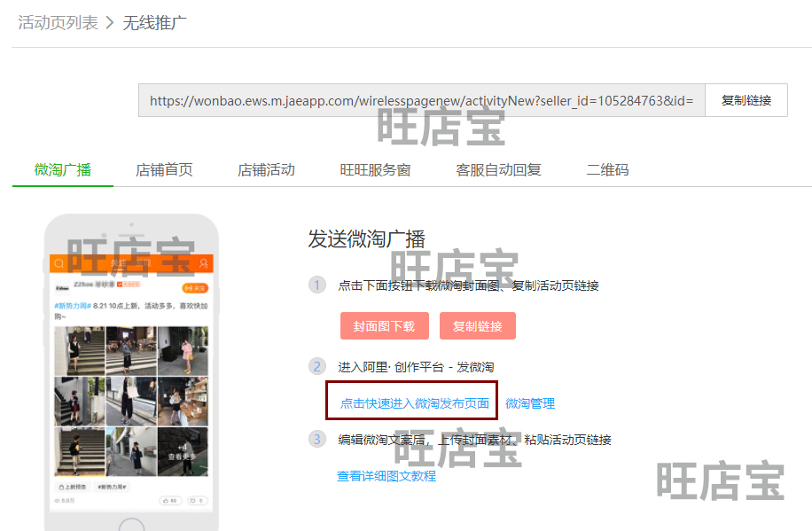The height and width of the screenshot is (531, 812).
Task: Click the 上新预告 tag in phone preview
Action: [x=73, y=487]
